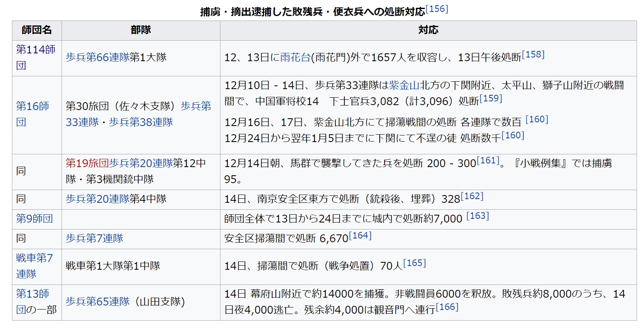Follow the 雨花台 link
Image resolution: width=644 pixels, height=328 pixels.
(x=295, y=57)
